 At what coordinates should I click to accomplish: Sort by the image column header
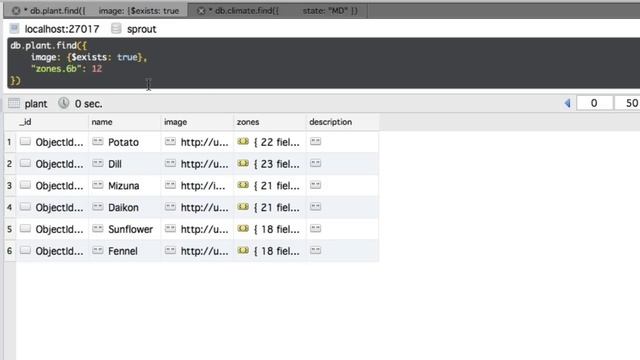(x=197, y=122)
